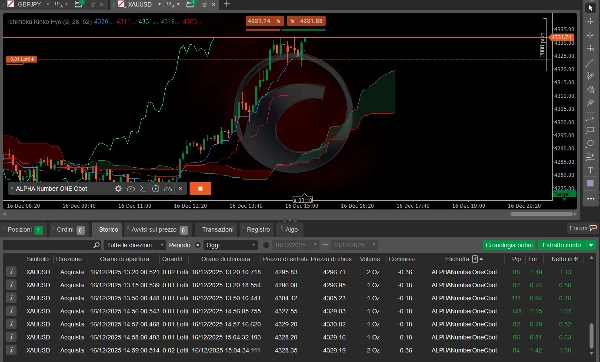Open info icon of last table row
Image resolution: width=600 pixels, height=362 pixels.
pos(11,350)
